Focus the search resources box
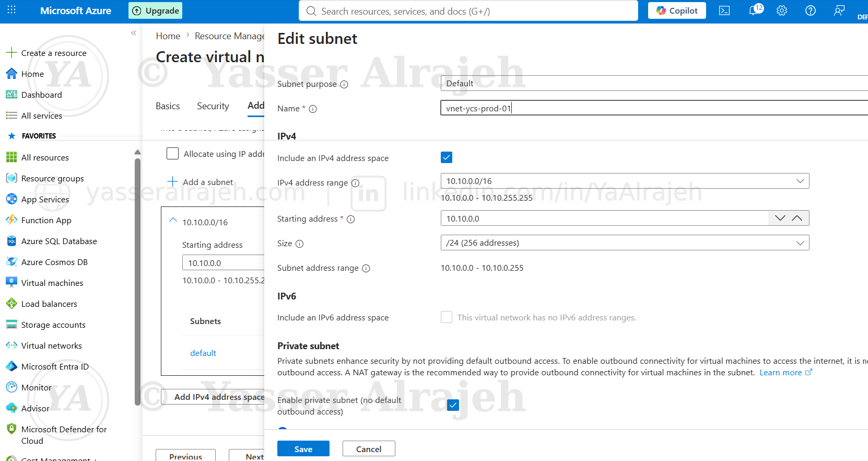Screen dimensions: 868x461 [468, 10]
